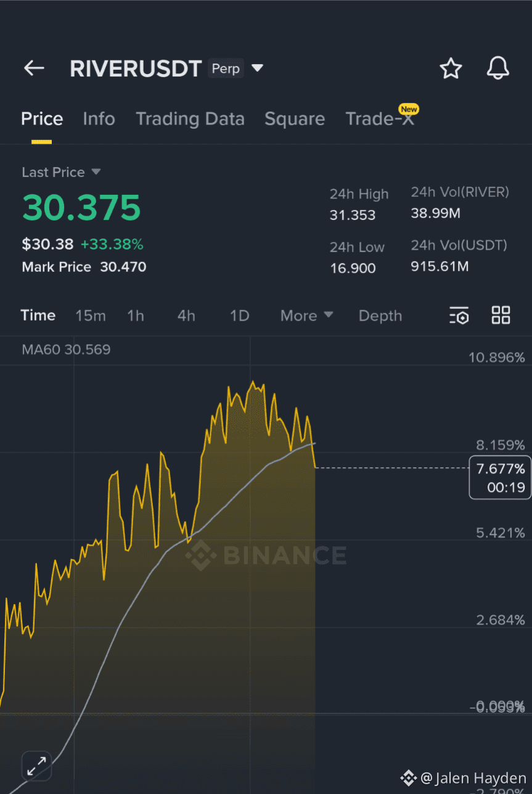Tap the Perp contract badge

pos(226,68)
